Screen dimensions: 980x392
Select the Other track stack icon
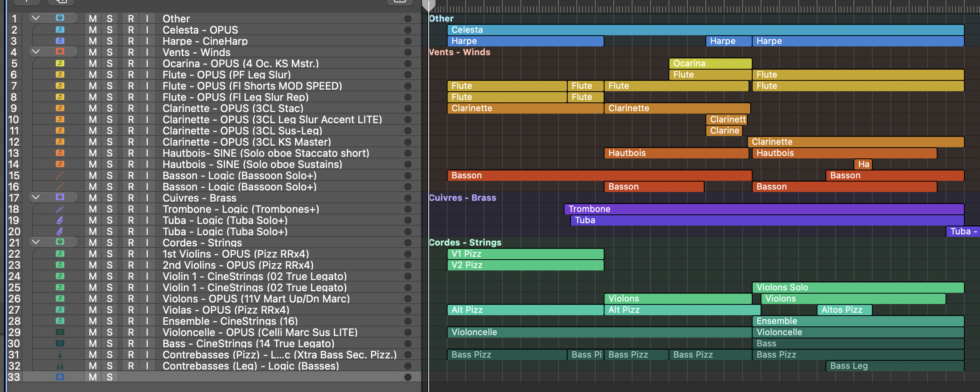point(60,18)
